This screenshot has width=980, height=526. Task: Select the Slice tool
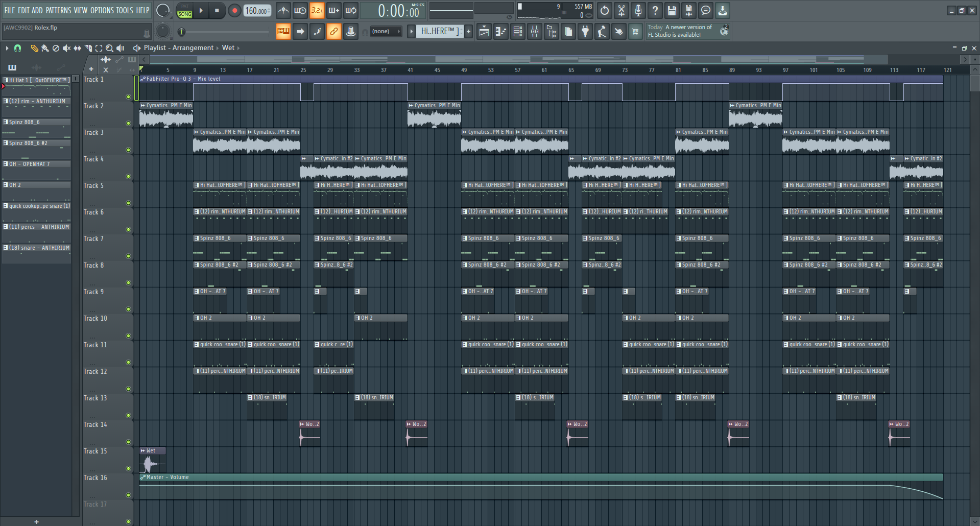point(88,48)
